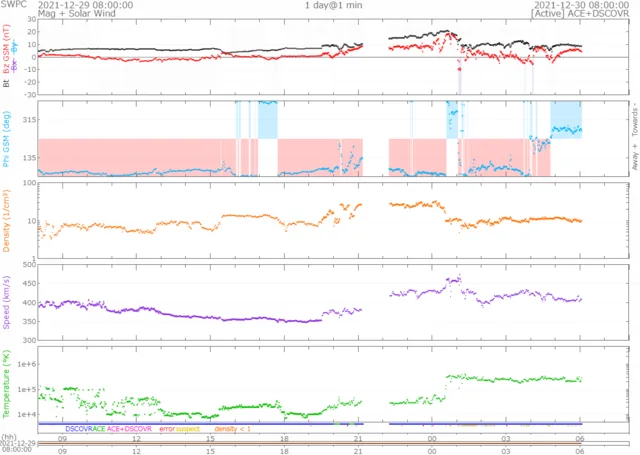
Task: Click the 350 tick on the speed axis
Action: click(x=29, y=322)
